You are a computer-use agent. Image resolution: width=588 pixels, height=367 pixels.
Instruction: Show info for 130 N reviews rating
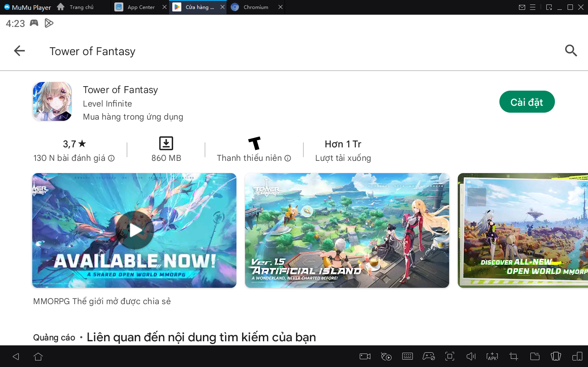(111, 158)
